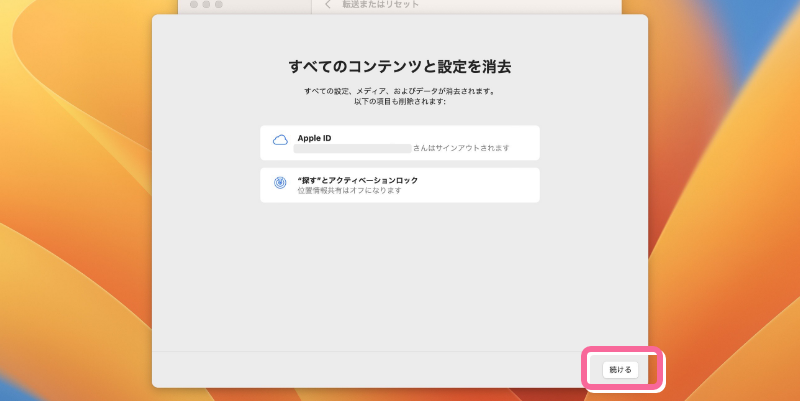Viewport: 800px width, 401px height.
Task: Click the すべてのコンテンツと設定を消去 heading
Action: (x=400, y=66)
